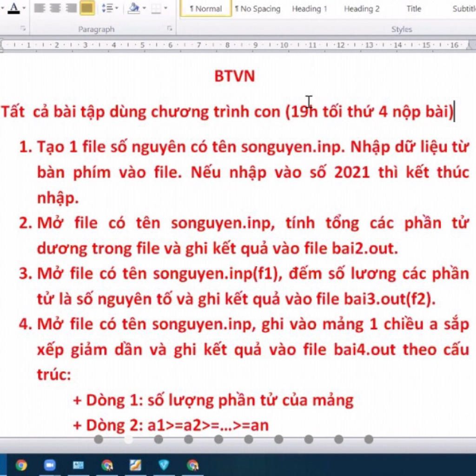Click the Shading paint bucket icon
476x476 pixels.
pyautogui.click(x=134, y=8)
